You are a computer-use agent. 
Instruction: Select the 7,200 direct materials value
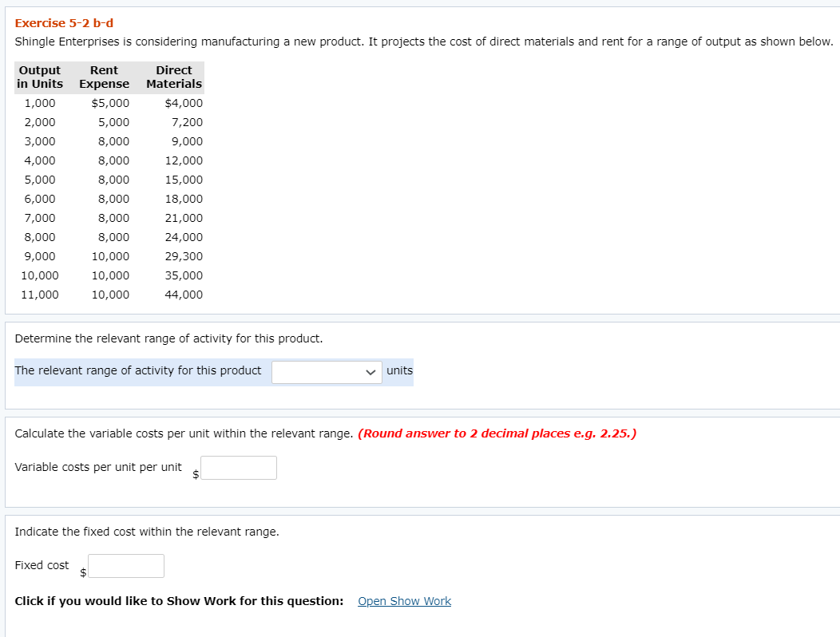pos(187,122)
